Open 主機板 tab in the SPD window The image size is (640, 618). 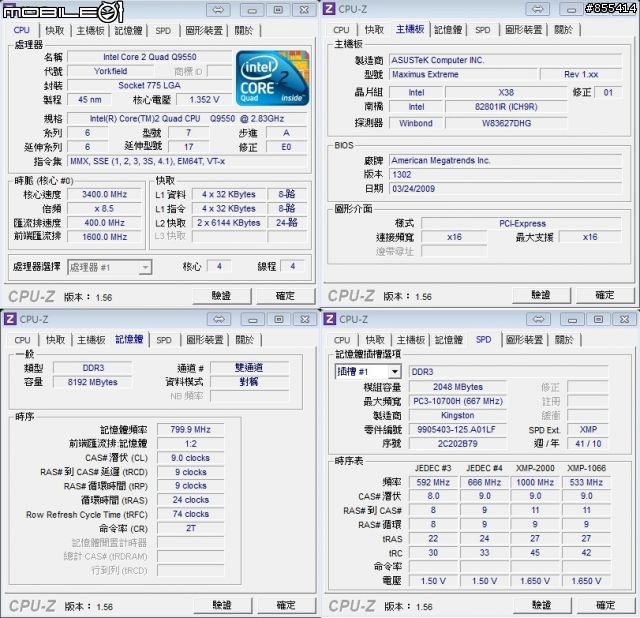point(411,340)
